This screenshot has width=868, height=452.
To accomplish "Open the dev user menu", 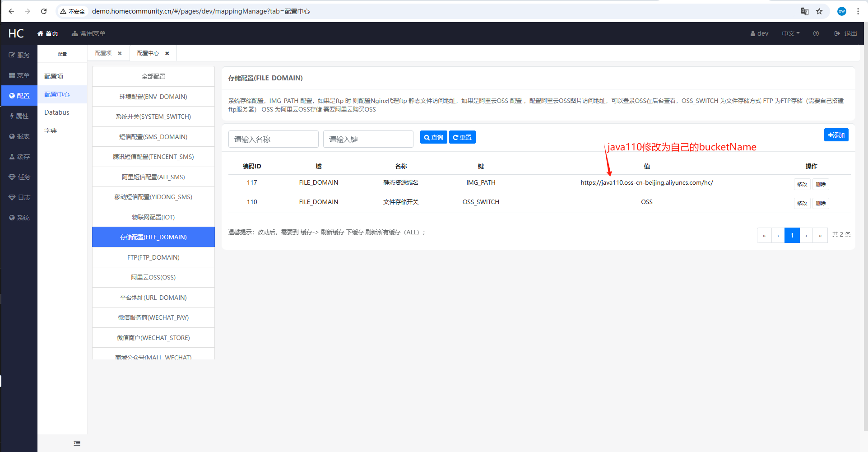I will 759,33.
